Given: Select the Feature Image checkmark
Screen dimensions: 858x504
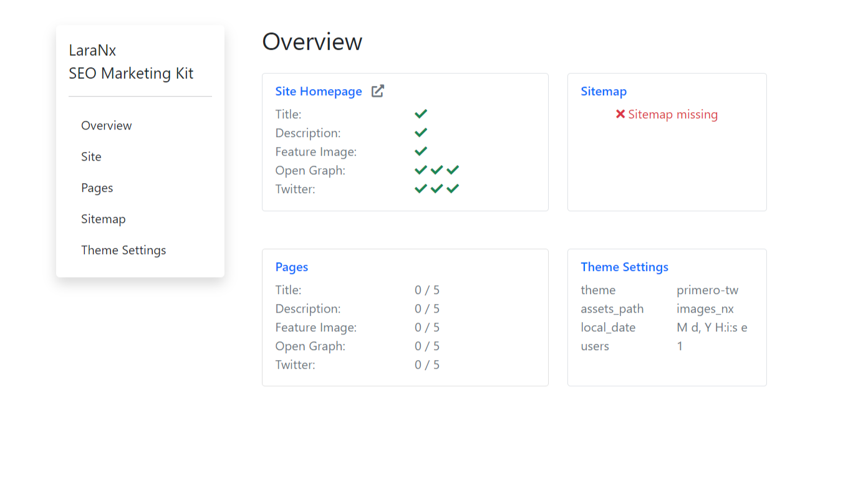Looking at the screenshot, I should tap(420, 151).
